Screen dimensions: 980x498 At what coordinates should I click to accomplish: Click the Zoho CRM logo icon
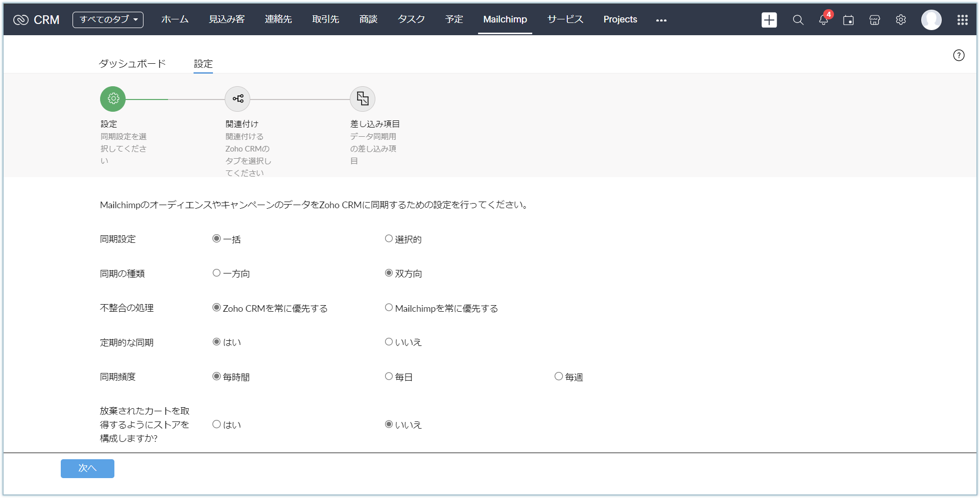click(21, 20)
